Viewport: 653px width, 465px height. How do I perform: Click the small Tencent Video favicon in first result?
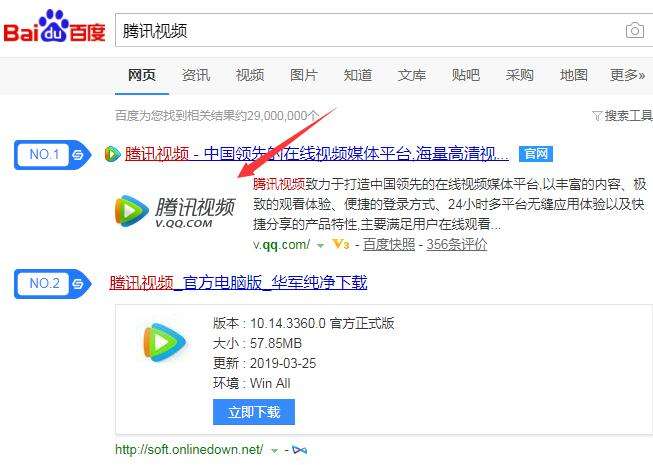[112, 154]
